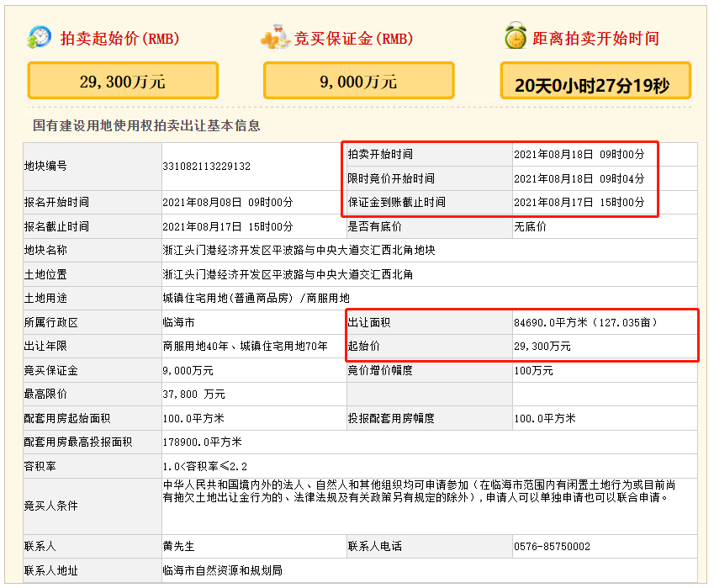
Task: Click the countdown alarm clock icon
Action: 515,37
